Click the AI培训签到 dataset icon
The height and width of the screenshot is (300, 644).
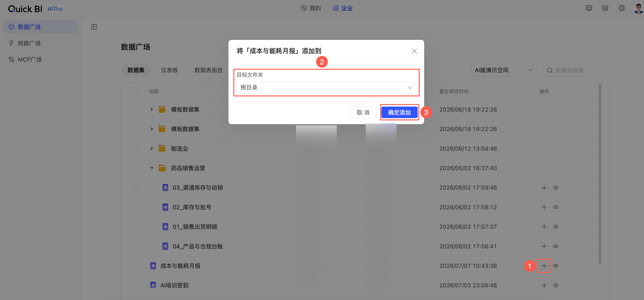tap(153, 285)
